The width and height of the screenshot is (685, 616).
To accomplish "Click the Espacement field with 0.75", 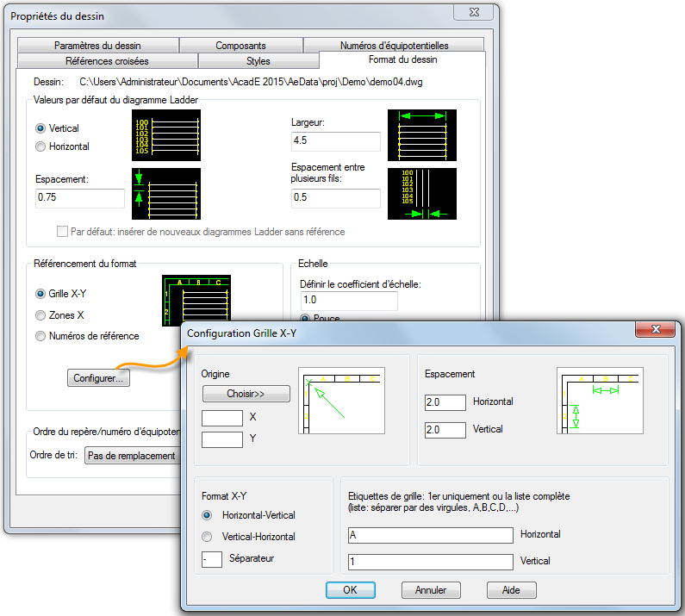I will (80, 198).
